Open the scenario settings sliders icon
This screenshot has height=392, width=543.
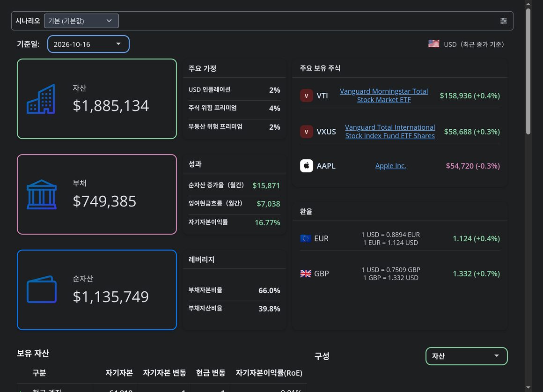point(504,21)
